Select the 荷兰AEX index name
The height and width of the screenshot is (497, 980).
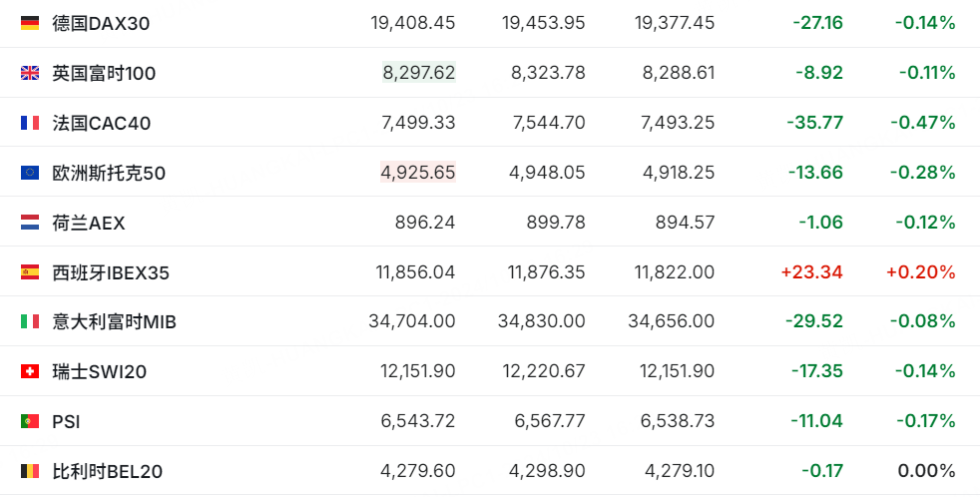coord(88,223)
